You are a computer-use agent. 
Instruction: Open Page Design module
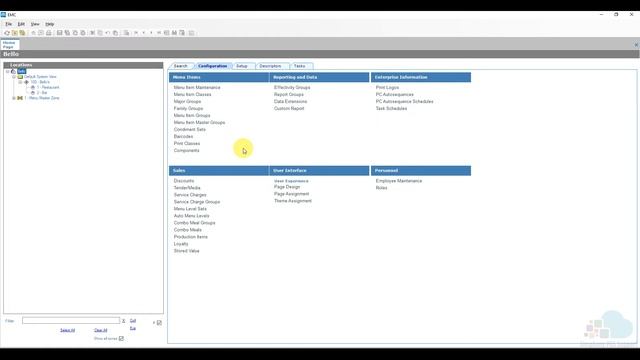pyautogui.click(x=287, y=187)
